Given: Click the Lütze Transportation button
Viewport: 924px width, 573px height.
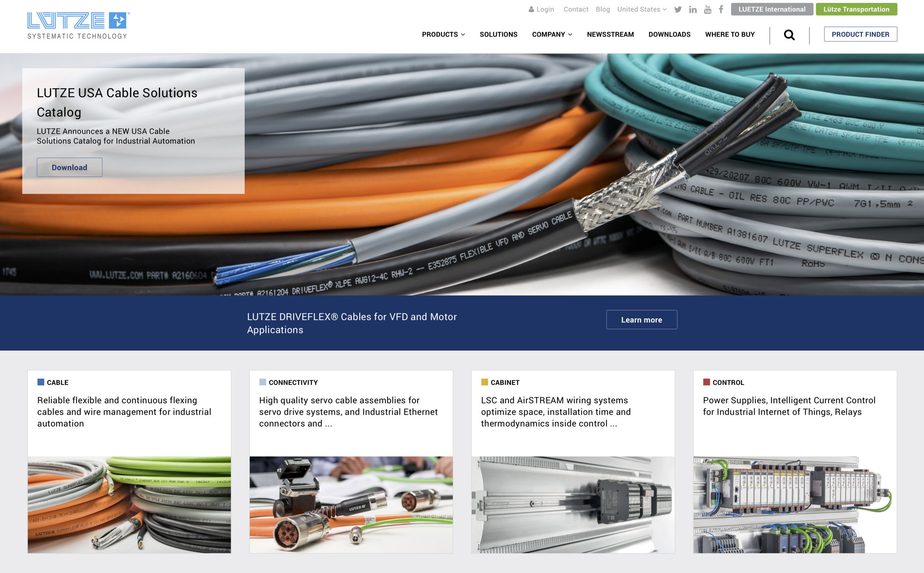Looking at the screenshot, I should pyautogui.click(x=856, y=9).
